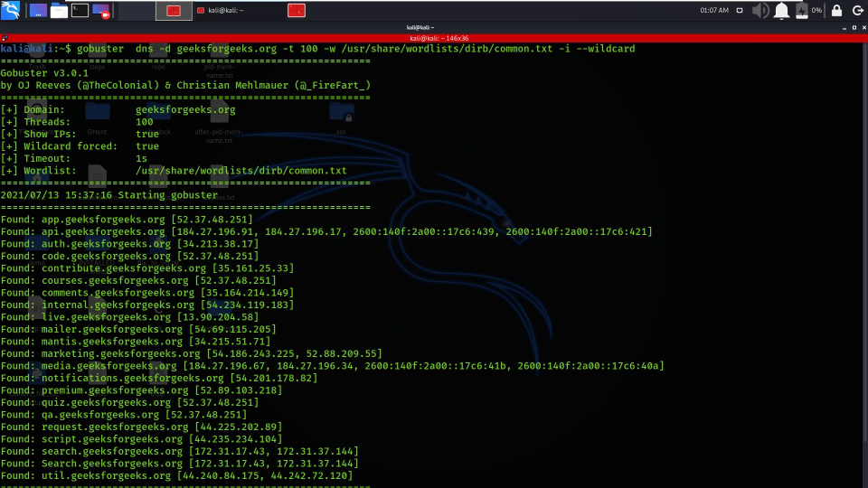Click the 0% battery percentage text
This screenshot has height=488, width=868.
click(816, 11)
